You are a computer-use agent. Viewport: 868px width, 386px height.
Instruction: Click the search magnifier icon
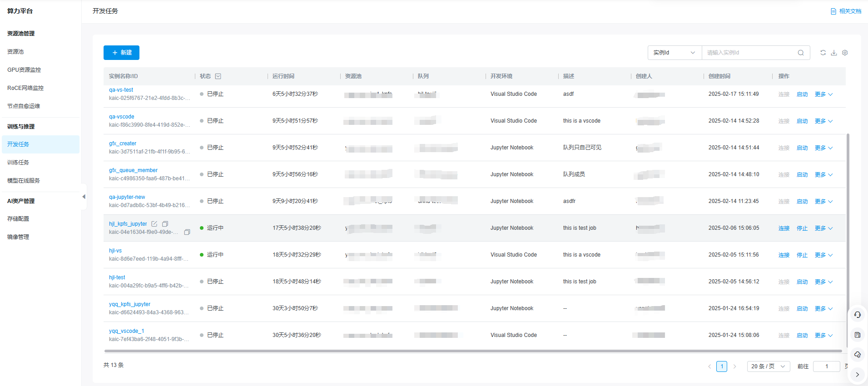click(800, 53)
